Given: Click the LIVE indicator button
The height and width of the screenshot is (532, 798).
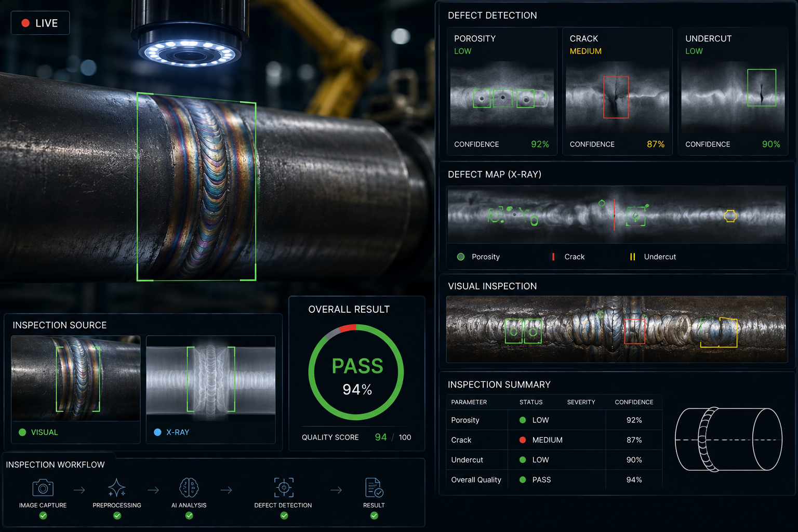Looking at the screenshot, I should 40,23.
